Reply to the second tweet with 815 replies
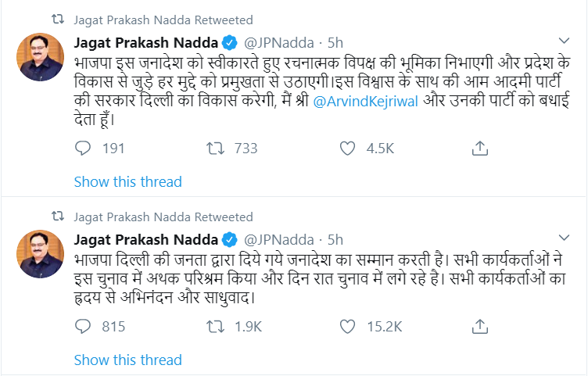Screen dimensions: 588x376 84,327
